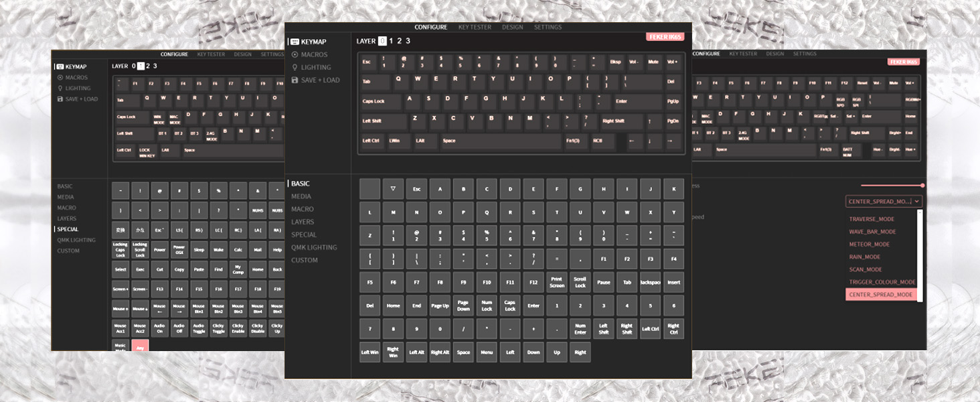Switch to DESIGN tab in center window
Image resolution: width=980 pixels, height=402 pixels.
tap(512, 27)
